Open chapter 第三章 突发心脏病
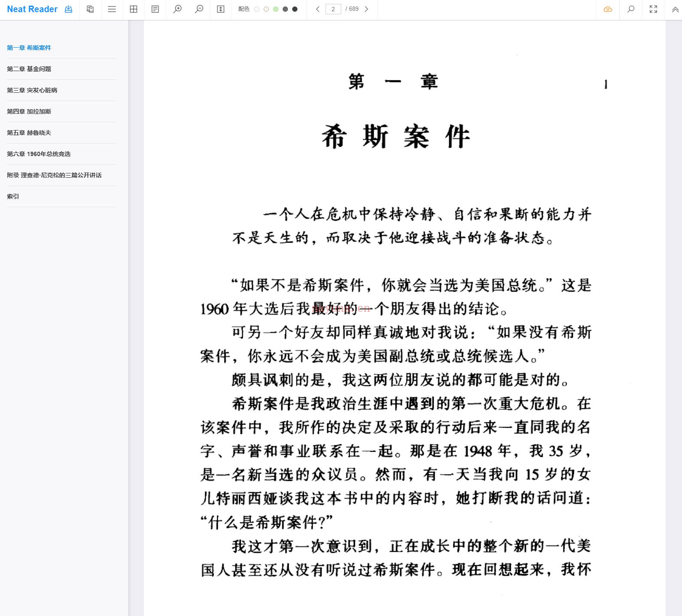Image resolution: width=682 pixels, height=616 pixels. [32, 90]
